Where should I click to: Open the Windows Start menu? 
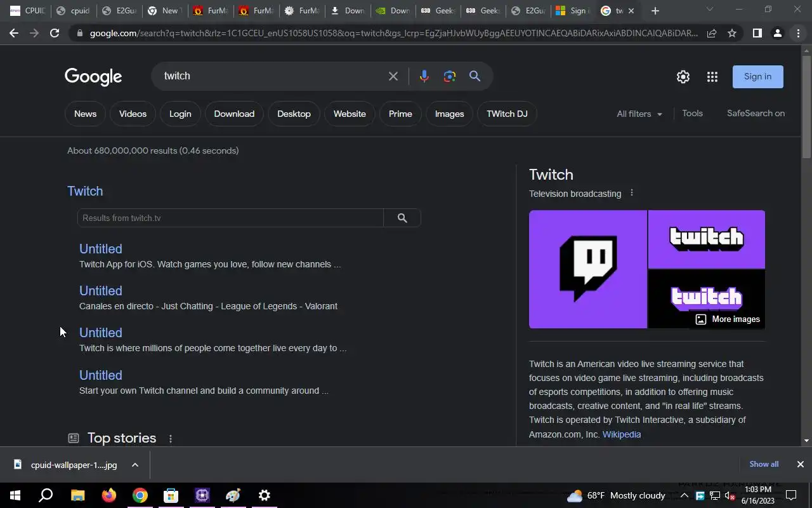click(15, 495)
